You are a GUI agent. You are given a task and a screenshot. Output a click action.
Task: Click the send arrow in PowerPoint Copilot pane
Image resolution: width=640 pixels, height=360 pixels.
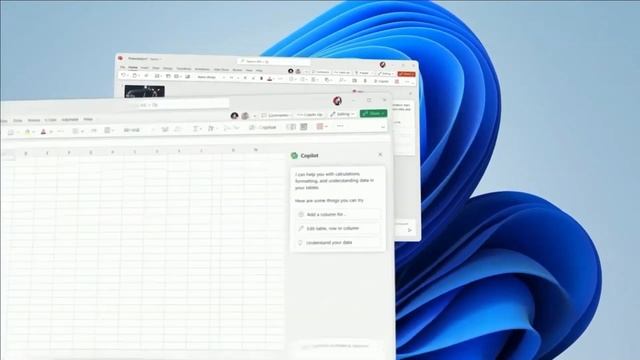pos(409,230)
